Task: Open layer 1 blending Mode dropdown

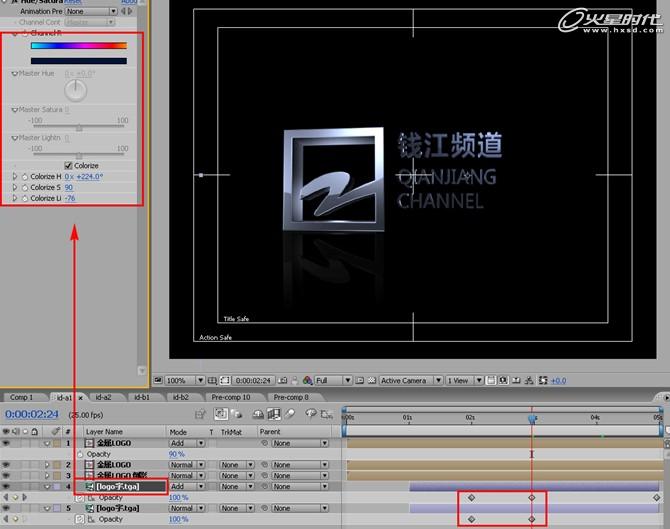Action: 187,443
